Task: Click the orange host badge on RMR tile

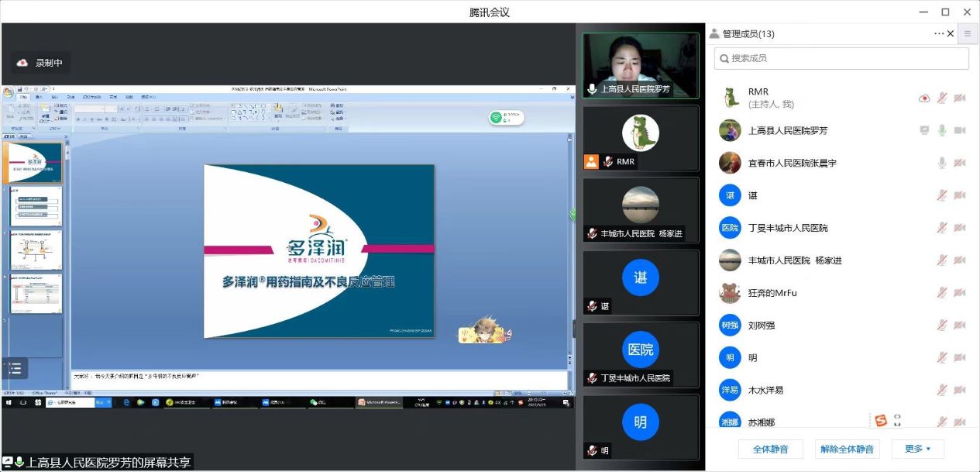Action: coord(592,162)
